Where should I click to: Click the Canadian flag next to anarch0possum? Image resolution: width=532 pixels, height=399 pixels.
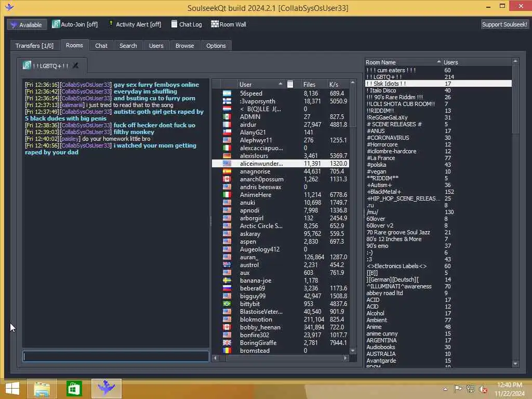(x=227, y=179)
